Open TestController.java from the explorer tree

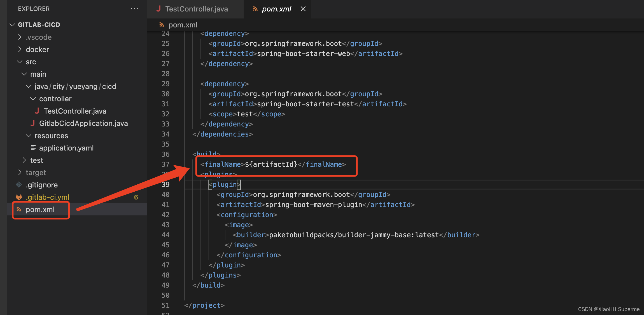(75, 111)
